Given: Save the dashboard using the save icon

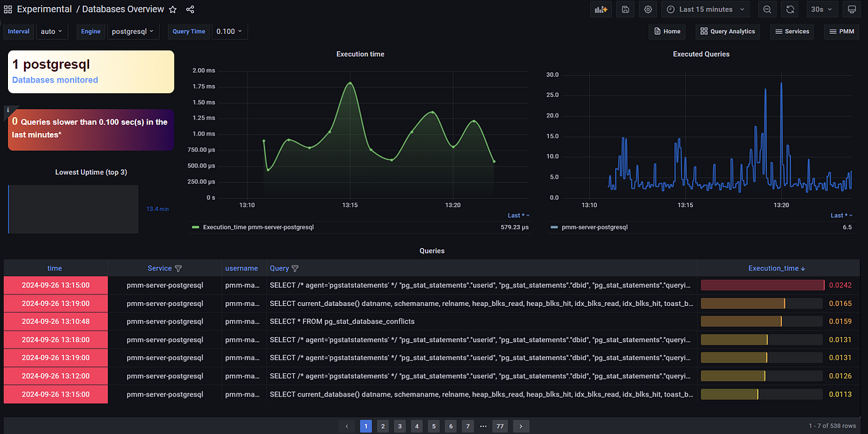Looking at the screenshot, I should click(625, 9).
